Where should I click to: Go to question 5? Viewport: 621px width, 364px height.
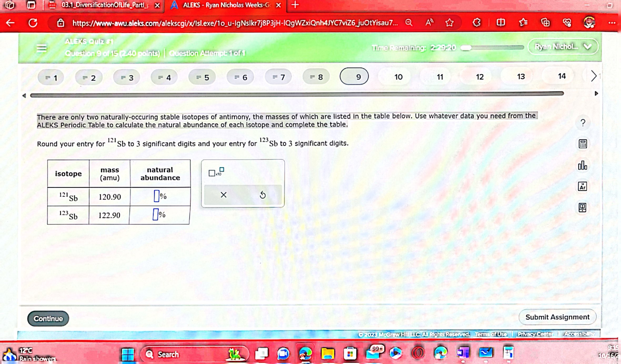(x=202, y=77)
